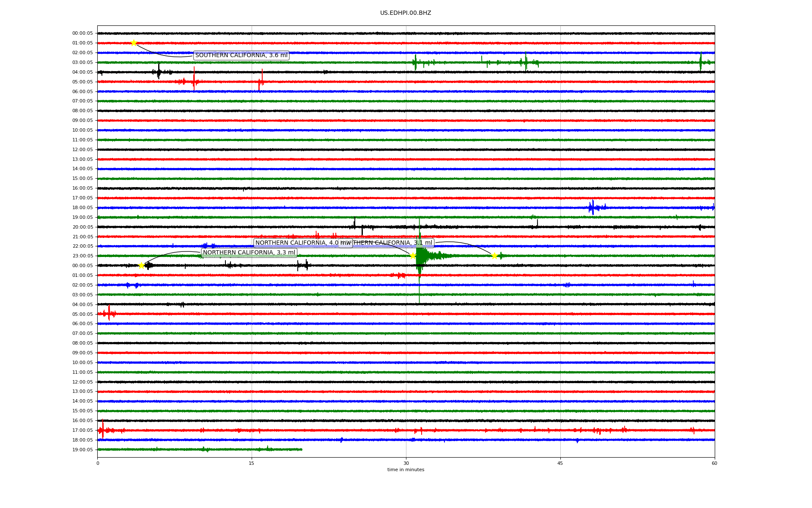Click the 20:00:05 row time label
Viewport: 812px width, 508px height.
[x=82, y=227]
